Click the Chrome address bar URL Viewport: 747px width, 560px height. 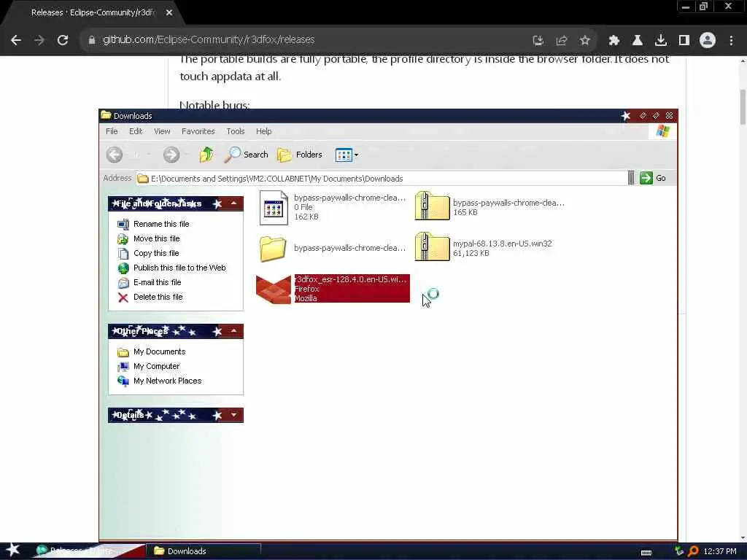click(209, 40)
